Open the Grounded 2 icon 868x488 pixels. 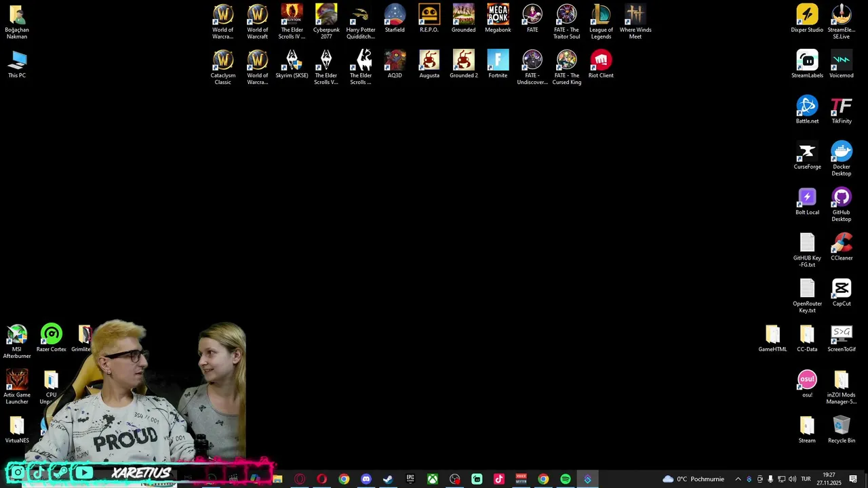pyautogui.click(x=464, y=64)
